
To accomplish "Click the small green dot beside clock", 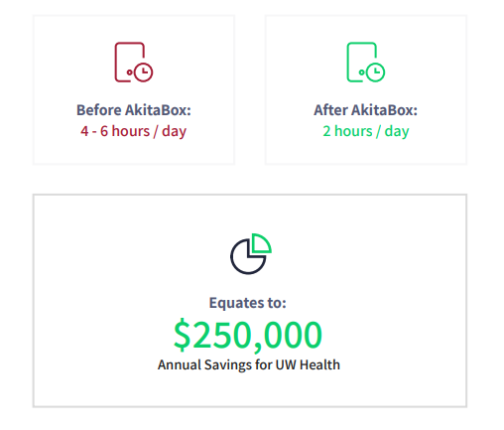I will [361, 72].
